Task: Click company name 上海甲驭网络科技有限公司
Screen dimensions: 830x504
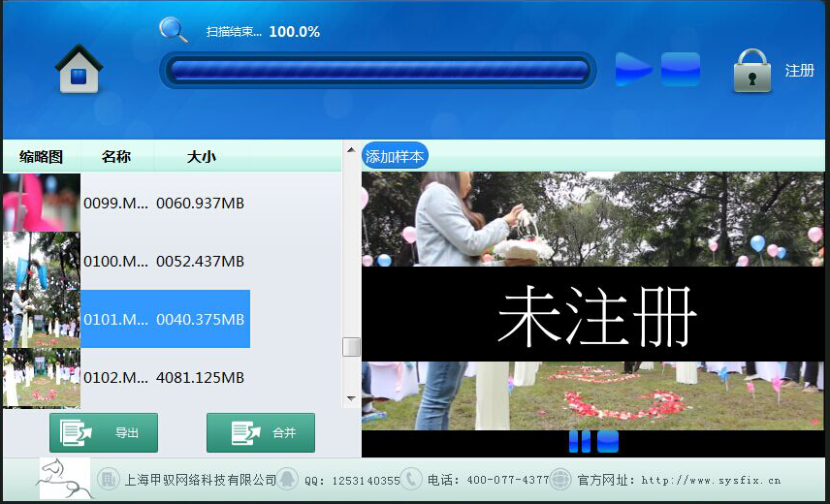Action: tap(200, 480)
